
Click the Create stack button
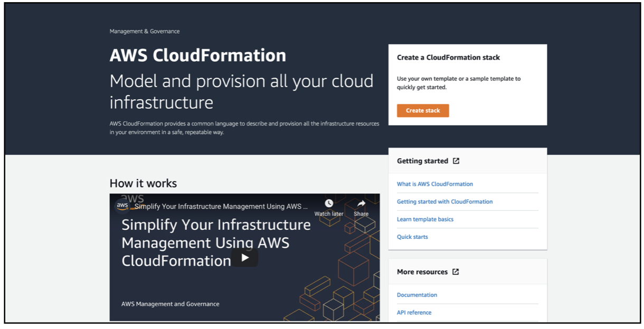tap(423, 111)
